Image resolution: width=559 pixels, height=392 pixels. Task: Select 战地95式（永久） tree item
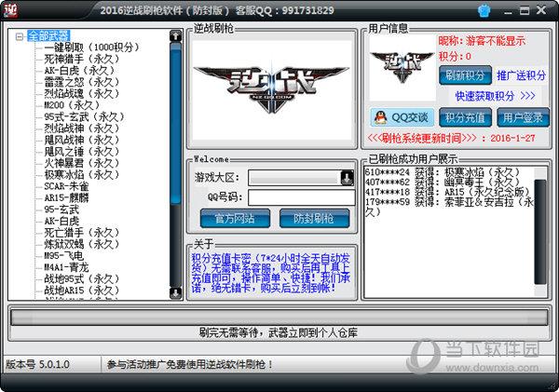click(82, 278)
